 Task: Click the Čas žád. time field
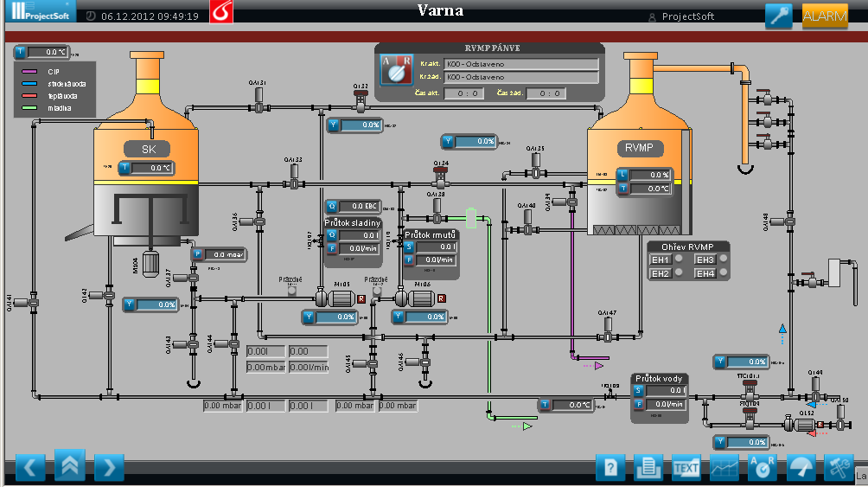tap(546, 93)
